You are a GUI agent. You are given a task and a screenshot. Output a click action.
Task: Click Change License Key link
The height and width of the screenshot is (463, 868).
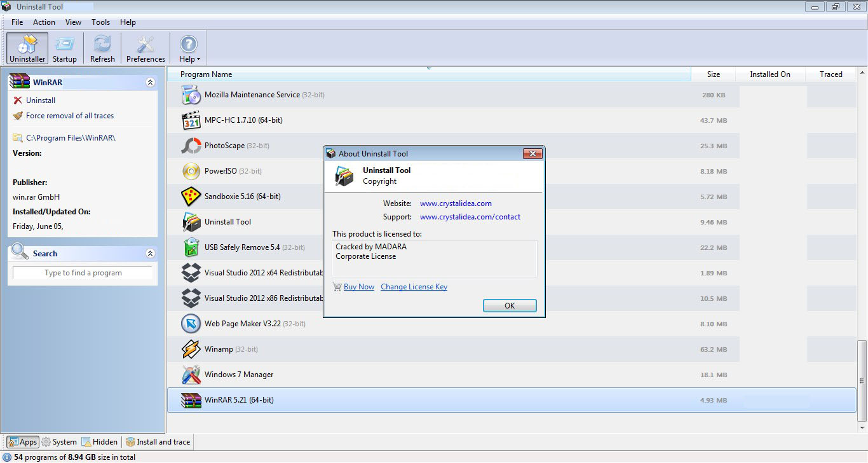point(414,287)
